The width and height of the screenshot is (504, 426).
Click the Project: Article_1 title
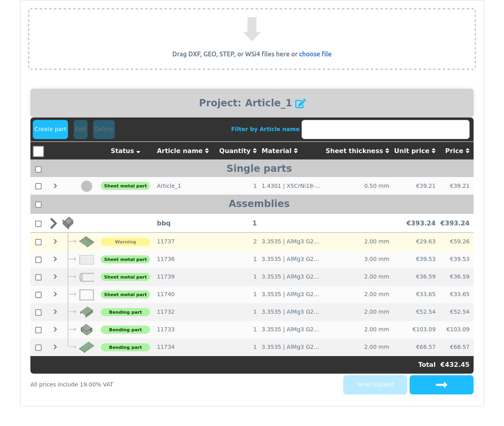[246, 103]
